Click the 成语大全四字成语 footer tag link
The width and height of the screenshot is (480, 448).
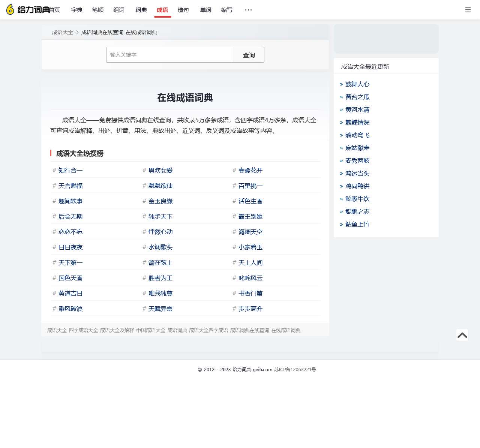208,330
